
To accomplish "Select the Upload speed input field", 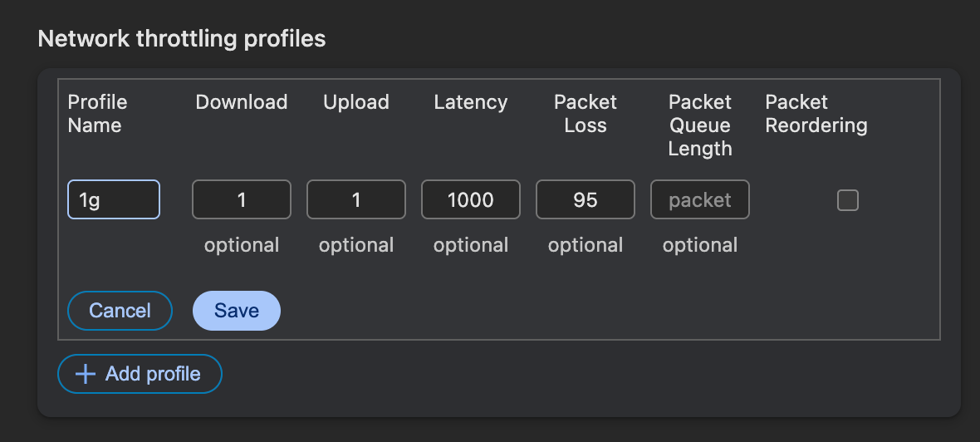I will 356,200.
